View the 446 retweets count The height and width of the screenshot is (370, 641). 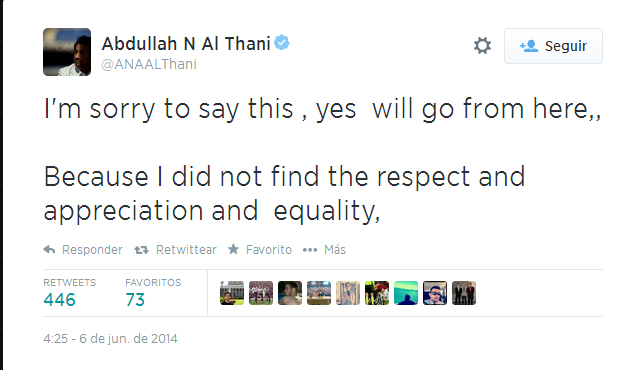click(x=60, y=300)
